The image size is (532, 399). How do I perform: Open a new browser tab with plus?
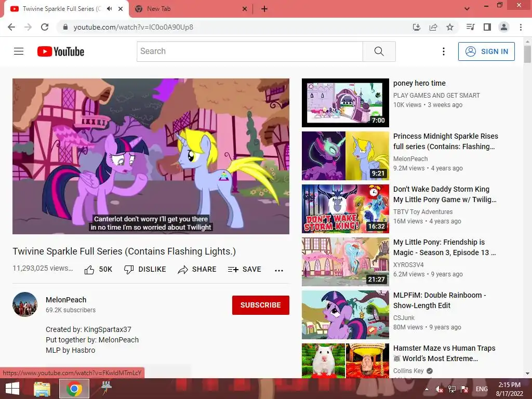[264, 9]
